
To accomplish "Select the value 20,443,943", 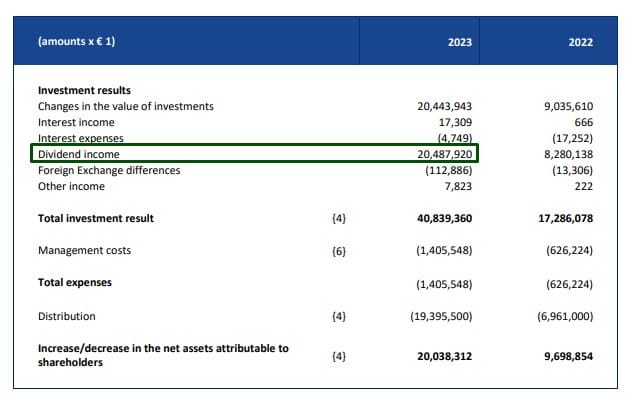I will coord(444,106).
